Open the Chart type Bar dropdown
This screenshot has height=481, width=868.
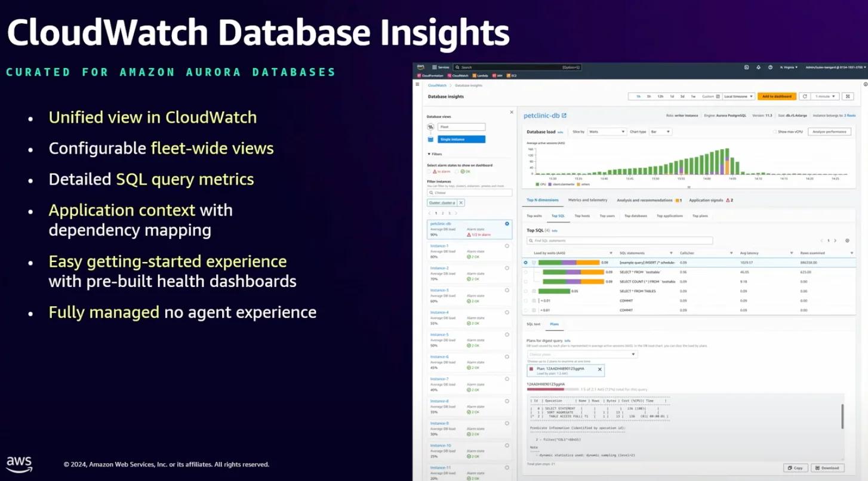tap(660, 131)
